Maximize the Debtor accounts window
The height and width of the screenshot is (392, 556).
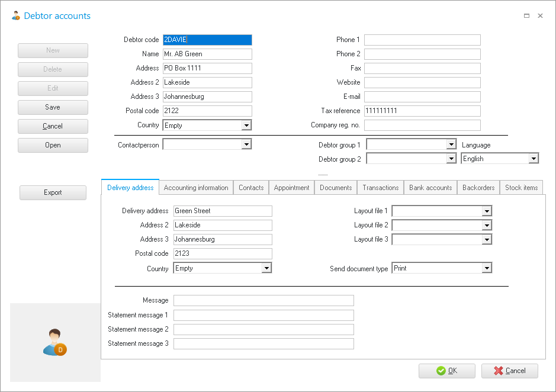(x=526, y=16)
